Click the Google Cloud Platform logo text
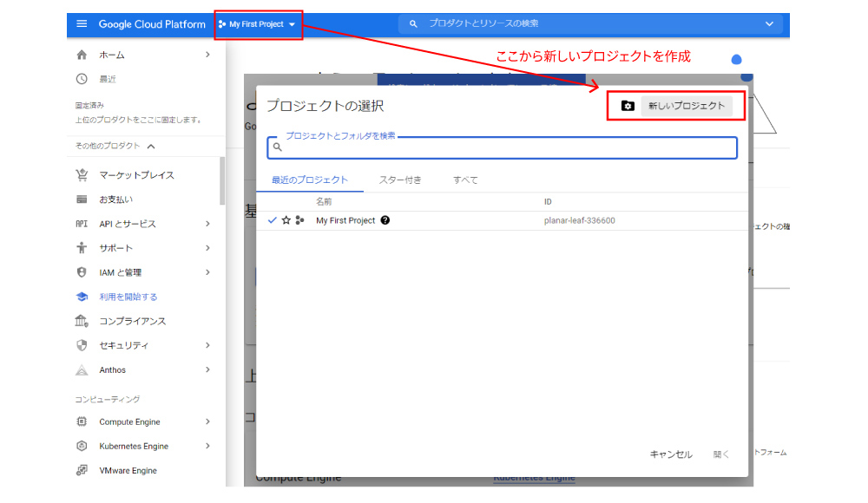Screen dimensions: 868x503 pos(152,24)
